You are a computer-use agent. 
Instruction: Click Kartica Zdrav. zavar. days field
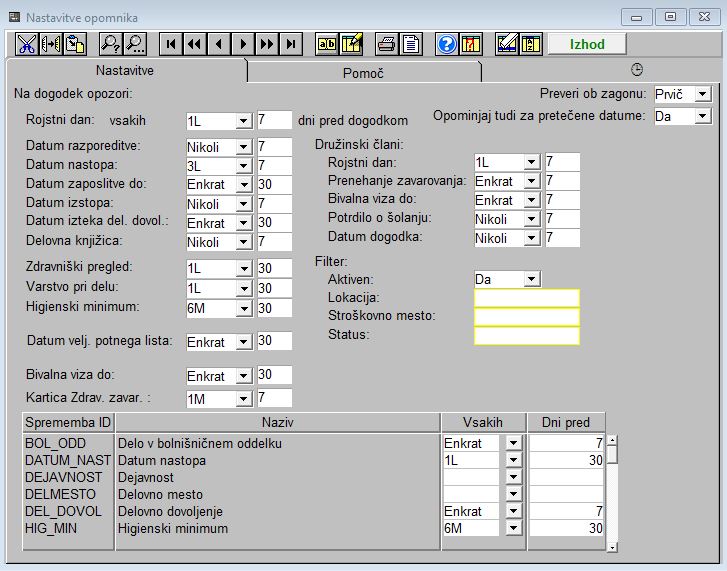[274, 398]
